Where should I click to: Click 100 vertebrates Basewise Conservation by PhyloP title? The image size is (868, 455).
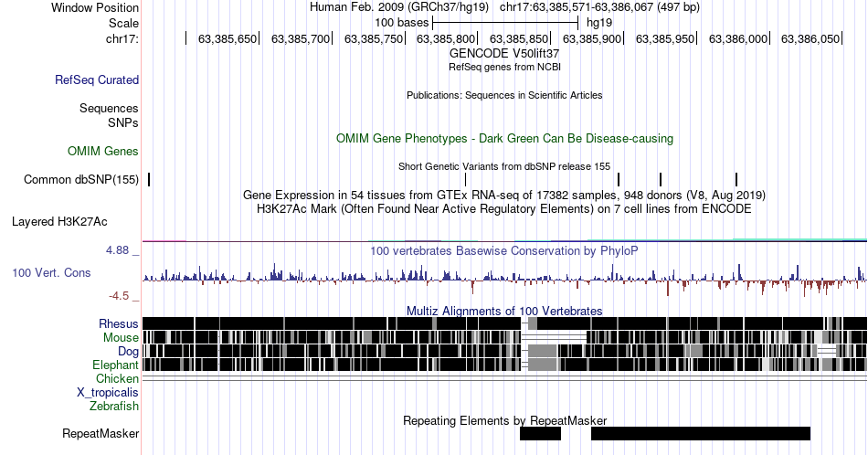pyautogui.click(x=504, y=250)
